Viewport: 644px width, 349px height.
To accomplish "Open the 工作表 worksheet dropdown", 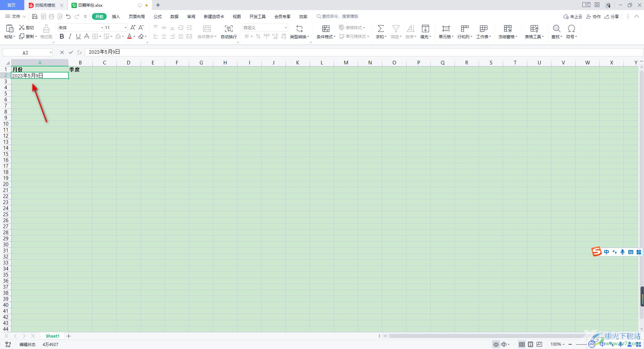I will (484, 32).
